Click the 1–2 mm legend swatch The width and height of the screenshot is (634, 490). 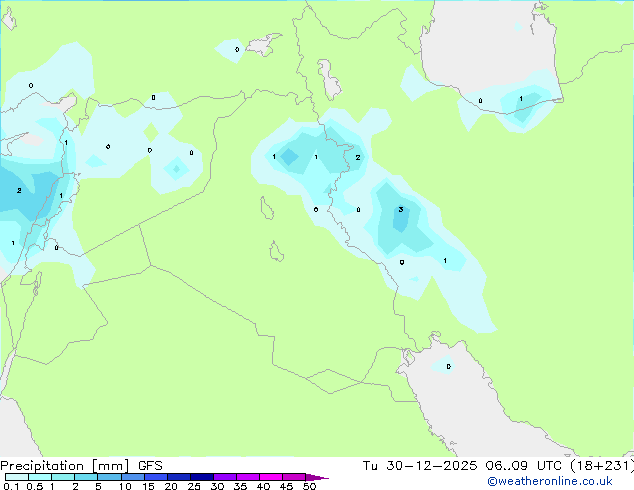pos(63,477)
